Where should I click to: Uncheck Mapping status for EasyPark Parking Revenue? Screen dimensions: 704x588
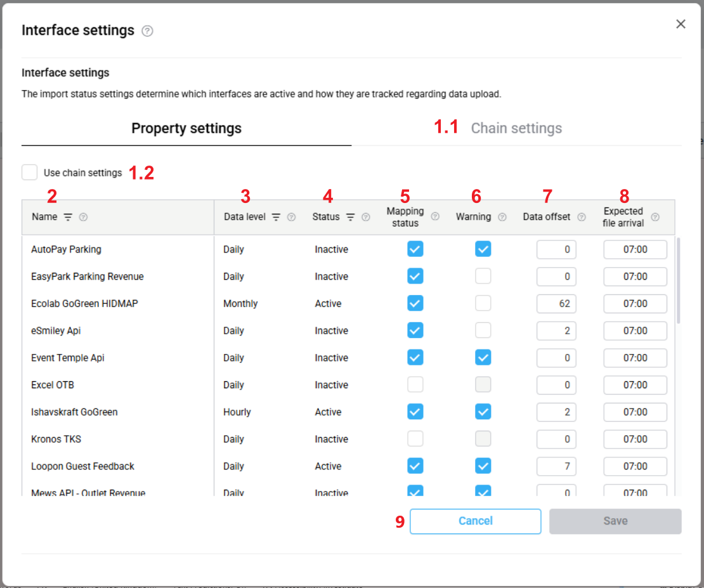[x=415, y=277]
